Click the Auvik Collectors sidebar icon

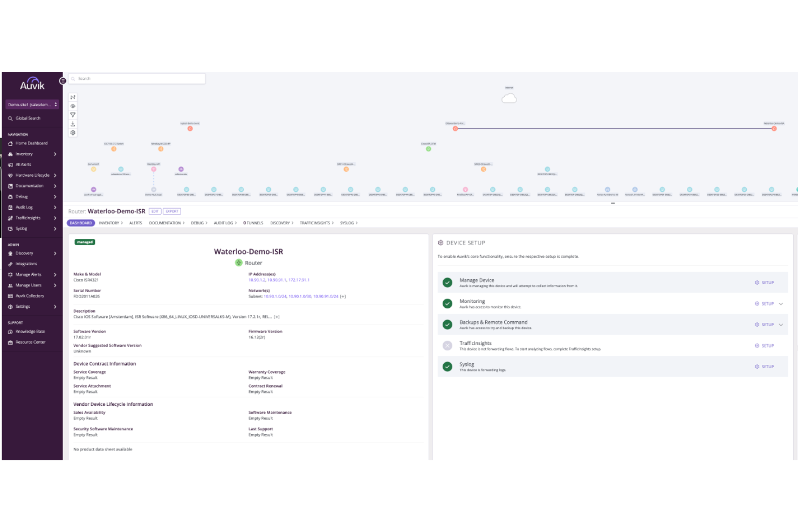[x=10, y=295]
